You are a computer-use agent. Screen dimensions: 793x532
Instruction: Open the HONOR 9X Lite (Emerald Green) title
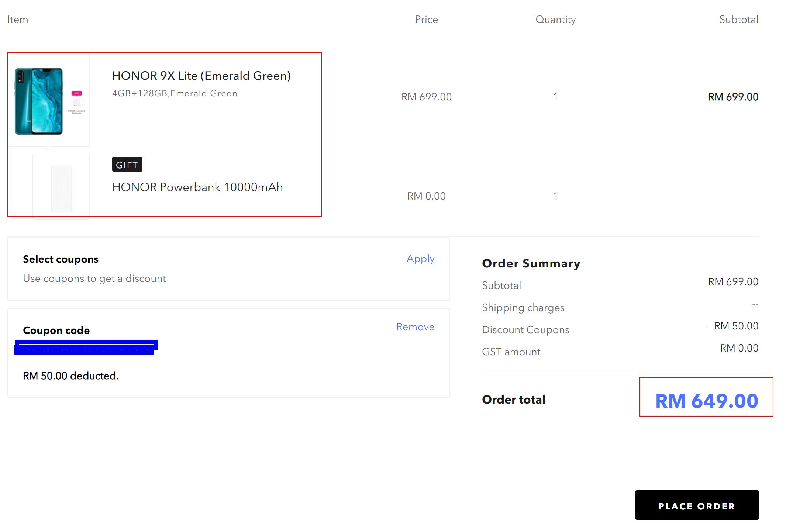[201, 76]
